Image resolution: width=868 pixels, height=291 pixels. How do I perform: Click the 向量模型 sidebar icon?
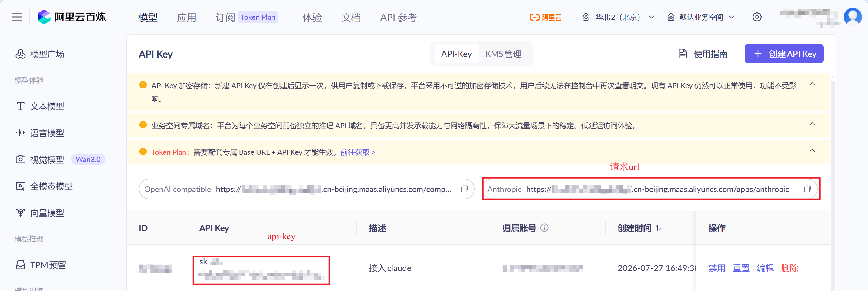click(21, 213)
